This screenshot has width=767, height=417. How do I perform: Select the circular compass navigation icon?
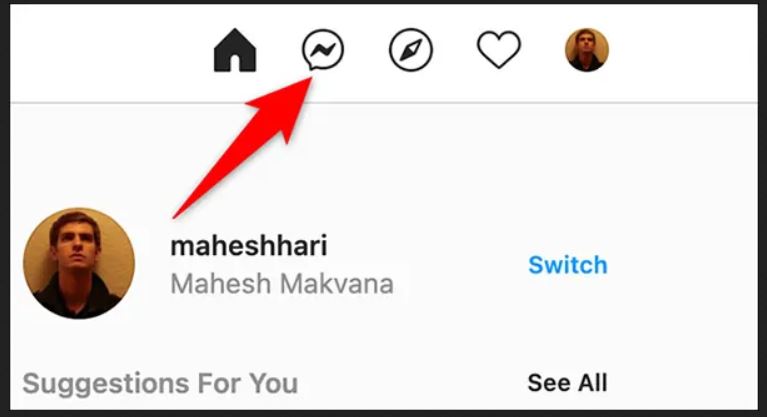411,50
